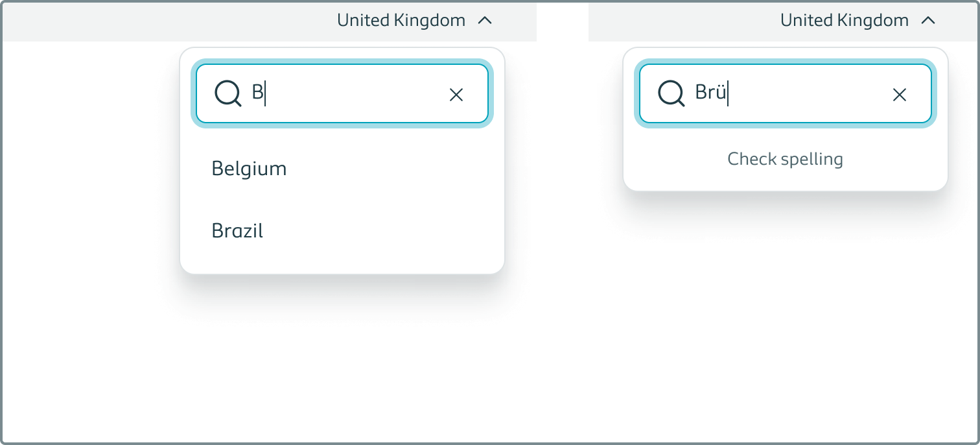
Task: Open the left country selector labeled United Kingdom
Action: 401,20
